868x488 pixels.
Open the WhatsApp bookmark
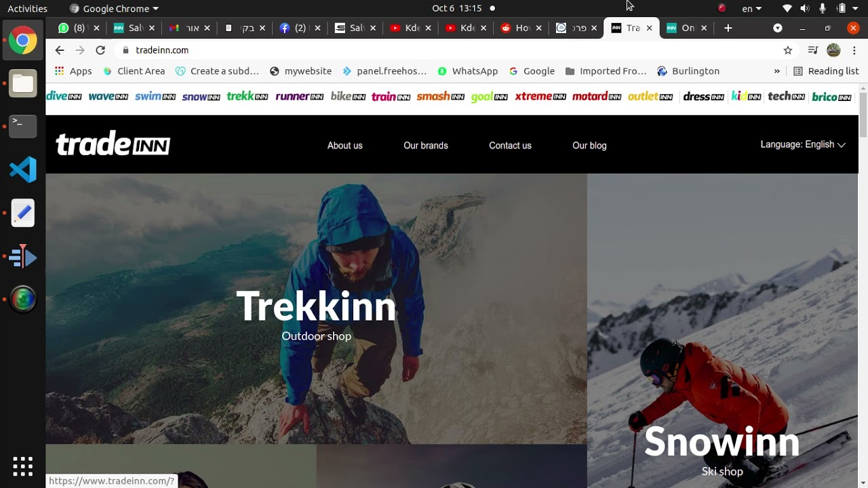(467, 71)
